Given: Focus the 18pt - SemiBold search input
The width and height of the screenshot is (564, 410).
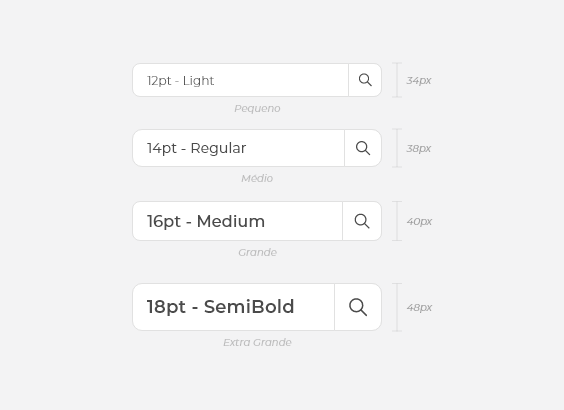Looking at the screenshot, I should click(x=233, y=307).
